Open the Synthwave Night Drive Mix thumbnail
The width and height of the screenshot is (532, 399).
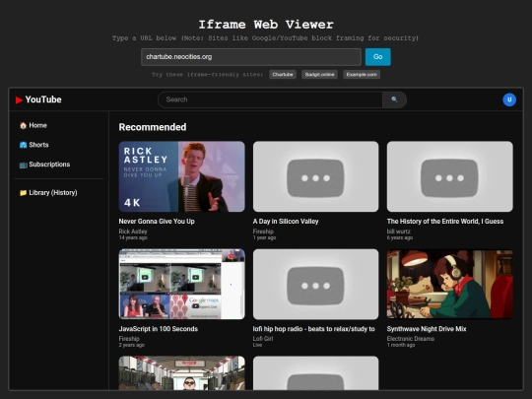(450, 285)
